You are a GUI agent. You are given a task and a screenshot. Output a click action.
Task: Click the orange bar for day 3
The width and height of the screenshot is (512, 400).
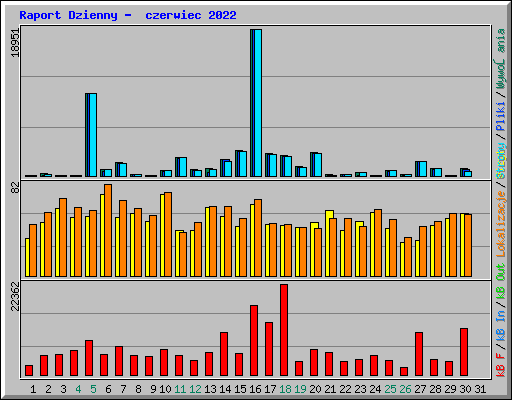coord(63,237)
